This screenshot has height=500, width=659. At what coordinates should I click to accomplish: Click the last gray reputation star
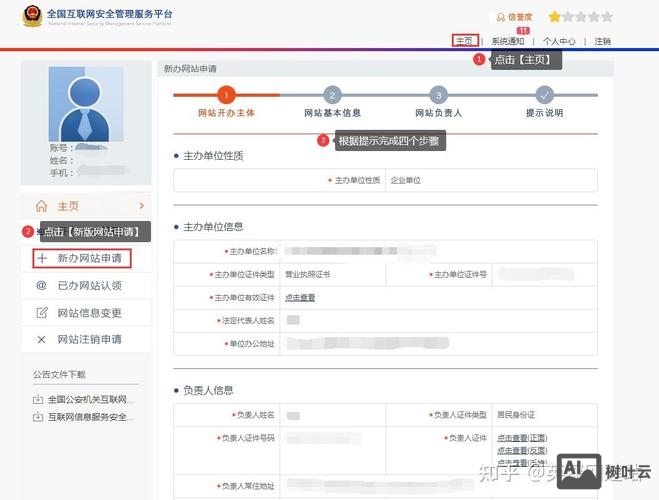pyautogui.click(x=607, y=17)
